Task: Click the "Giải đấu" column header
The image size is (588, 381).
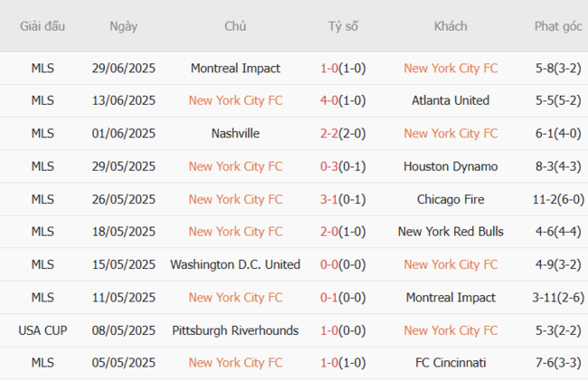Action: coord(43,26)
